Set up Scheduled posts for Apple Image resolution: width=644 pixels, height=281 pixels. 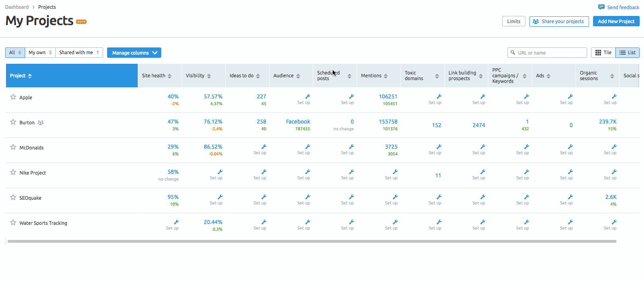[x=347, y=99]
